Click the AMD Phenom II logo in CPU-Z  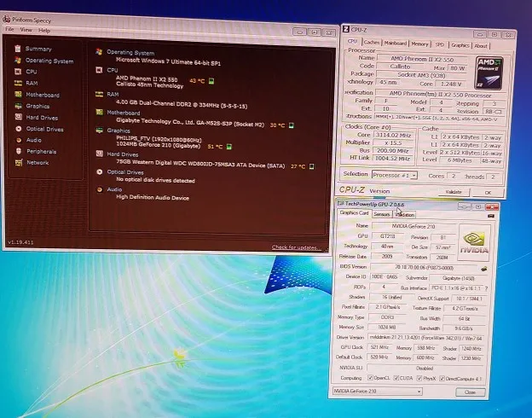click(489, 73)
